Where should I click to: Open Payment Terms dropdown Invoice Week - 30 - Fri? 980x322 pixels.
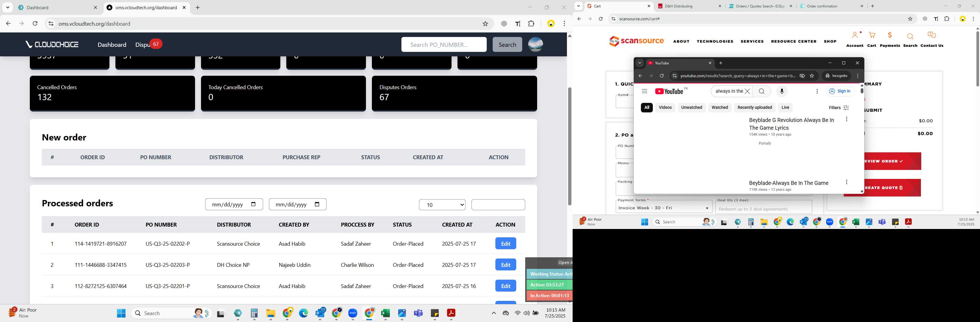[664, 208]
